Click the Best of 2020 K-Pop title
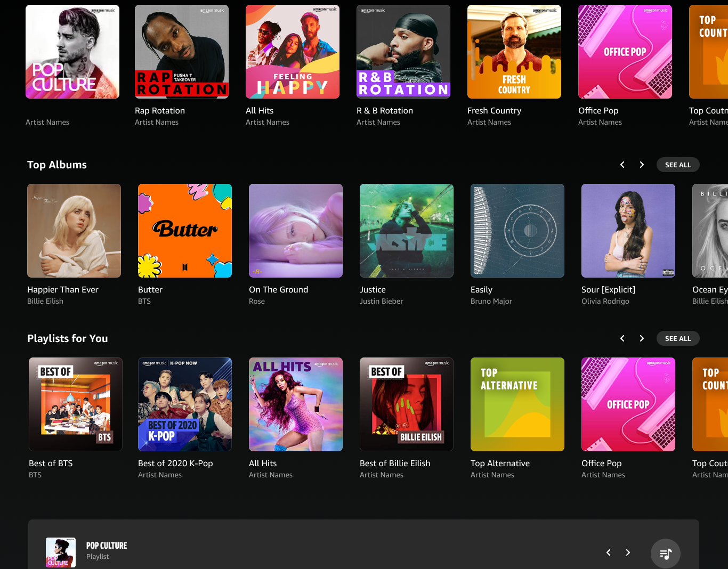Viewport: 728px width, 569px height. coord(175,464)
